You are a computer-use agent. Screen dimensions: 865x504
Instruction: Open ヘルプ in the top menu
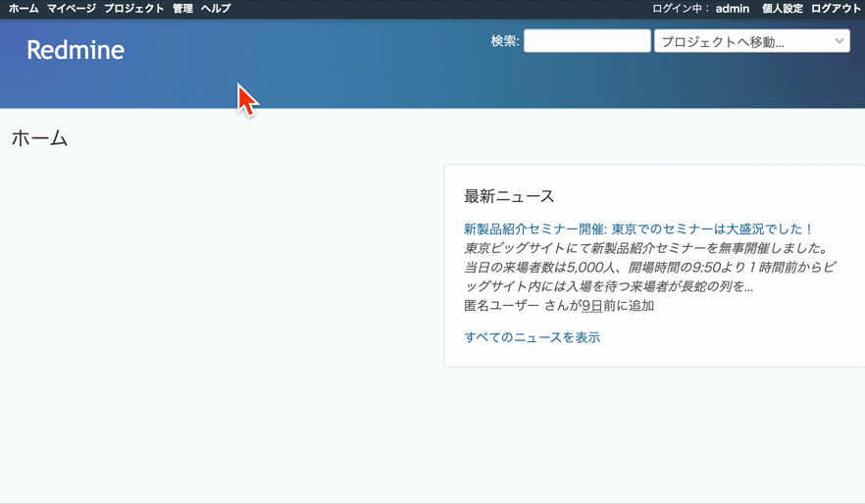point(216,9)
